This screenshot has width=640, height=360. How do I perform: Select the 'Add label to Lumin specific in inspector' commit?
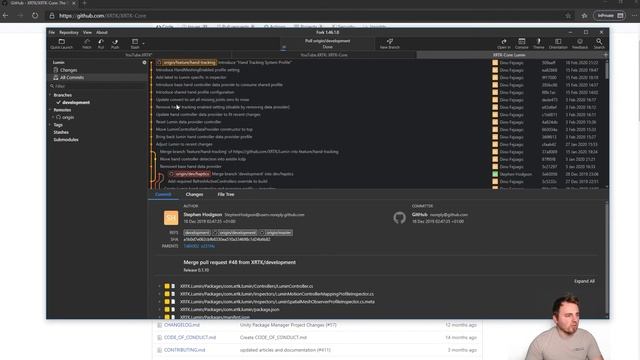pos(191,77)
